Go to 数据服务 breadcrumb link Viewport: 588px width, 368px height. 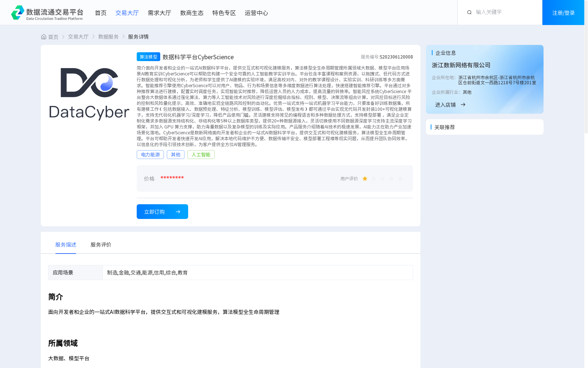click(108, 37)
